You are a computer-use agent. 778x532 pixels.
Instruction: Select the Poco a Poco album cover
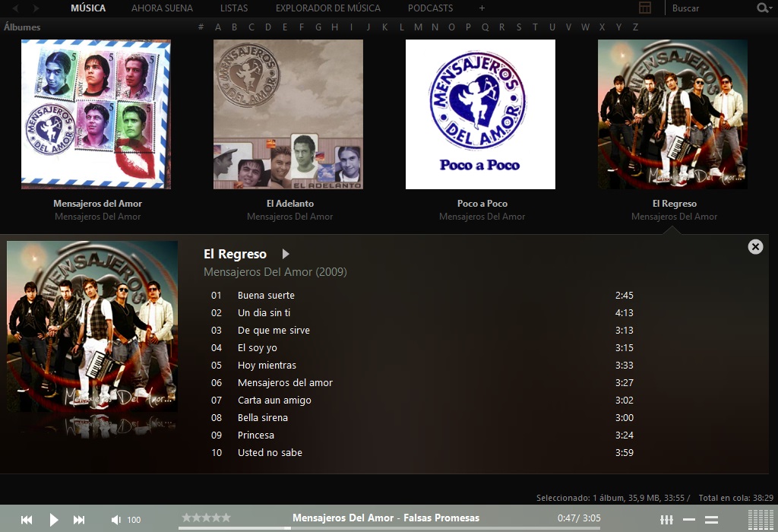(480, 114)
